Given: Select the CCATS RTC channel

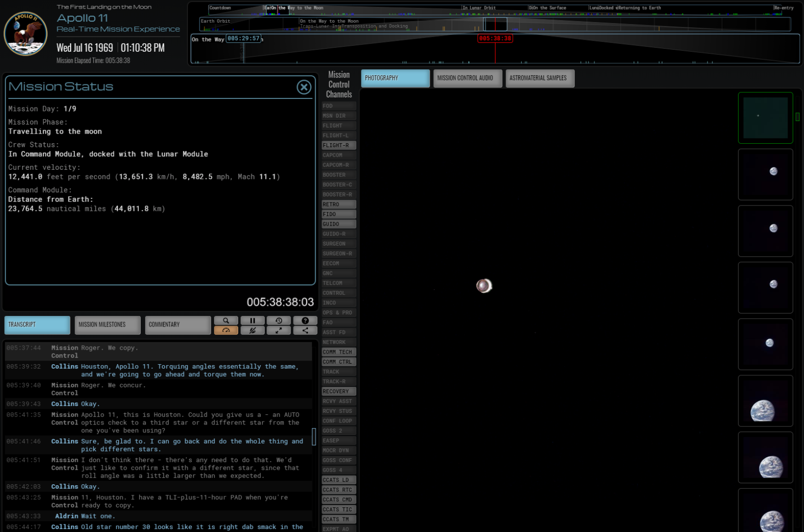Looking at the screenshot, I should [x=339, y=490].
